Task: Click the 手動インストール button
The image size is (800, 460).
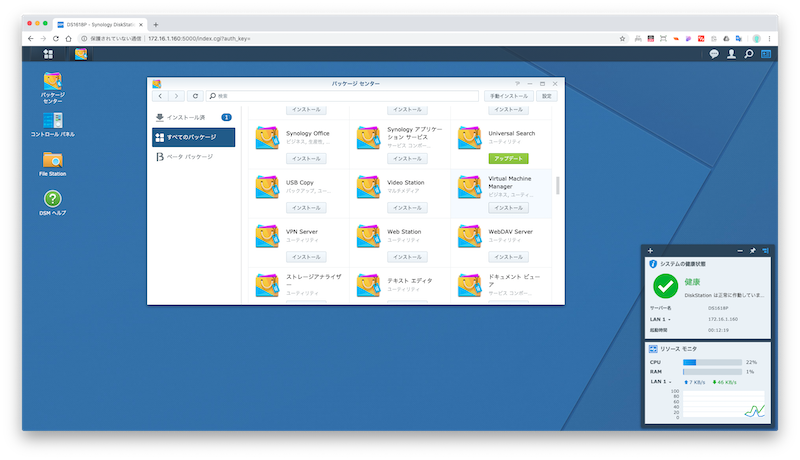Action: (509, 96)
